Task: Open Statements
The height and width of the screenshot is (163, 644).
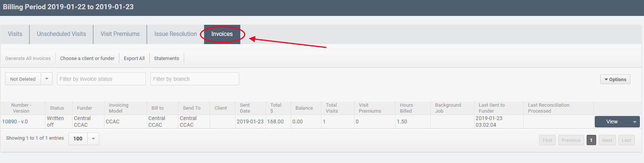Action: pyautogui.click(x=166, y=59)
